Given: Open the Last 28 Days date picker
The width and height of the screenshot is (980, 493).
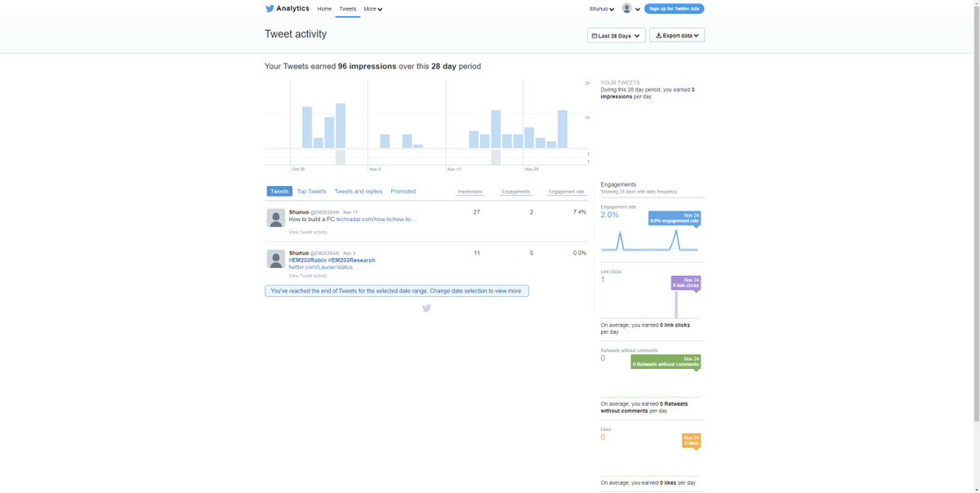Looking at the screenshot, I should pos(617,36).
